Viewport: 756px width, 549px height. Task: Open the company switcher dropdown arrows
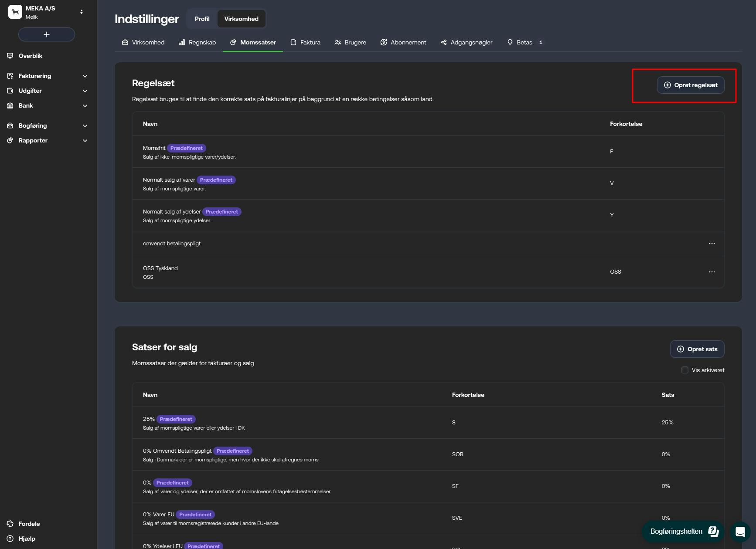(x=82, y=12)
